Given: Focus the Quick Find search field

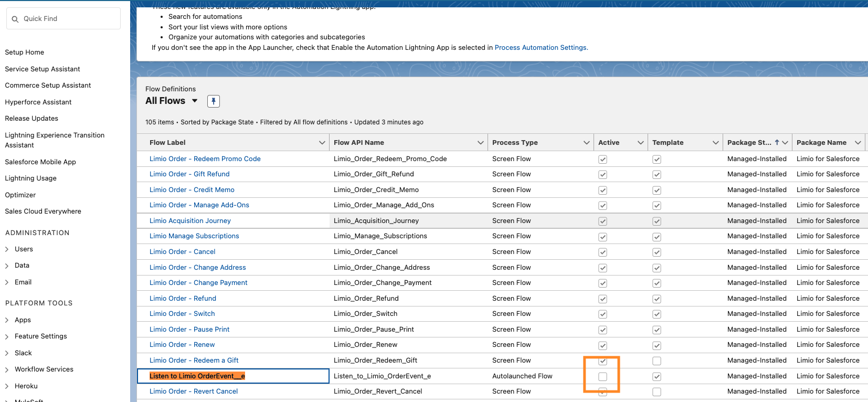Looking at the screenshot, I should click(63, 19).
